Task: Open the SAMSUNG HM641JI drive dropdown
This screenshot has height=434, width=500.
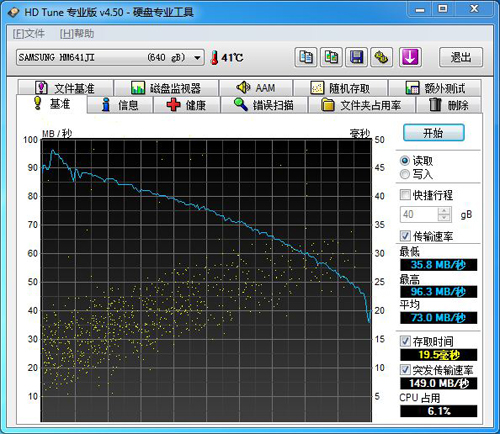Action: pyautogui.click(x=110, y=57)
